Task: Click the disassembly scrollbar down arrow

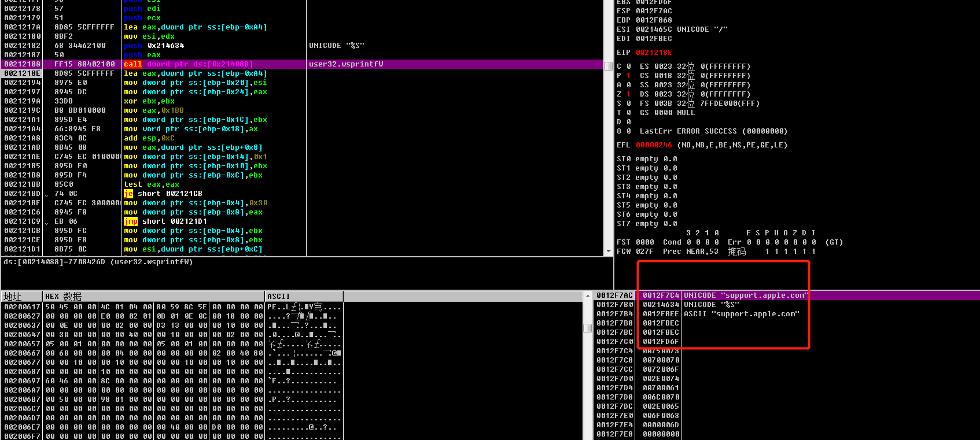Action: (608, 252)
